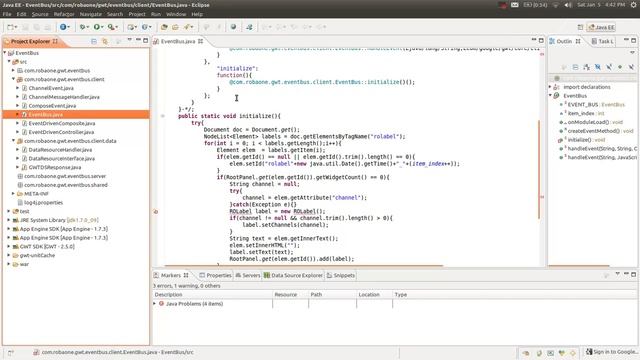The image size is (640, 360).
Task: Open the Outline view menu triangle
Action: click(632, 53)
